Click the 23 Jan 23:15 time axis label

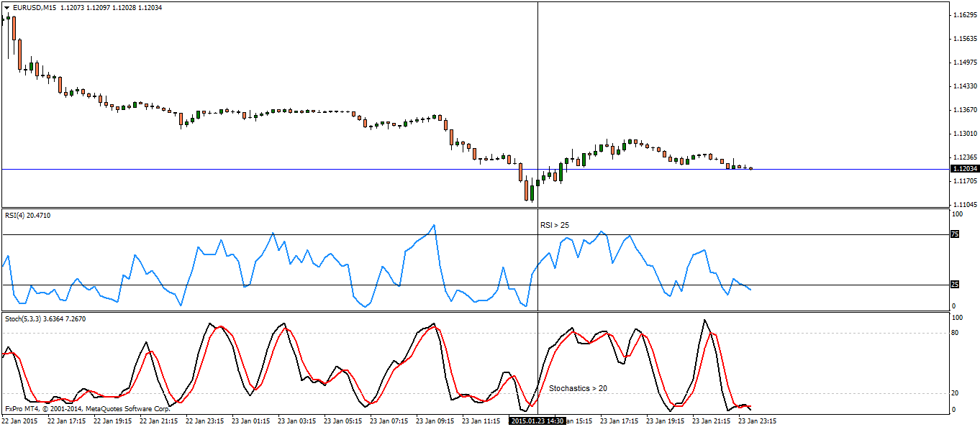pos(758,421)
